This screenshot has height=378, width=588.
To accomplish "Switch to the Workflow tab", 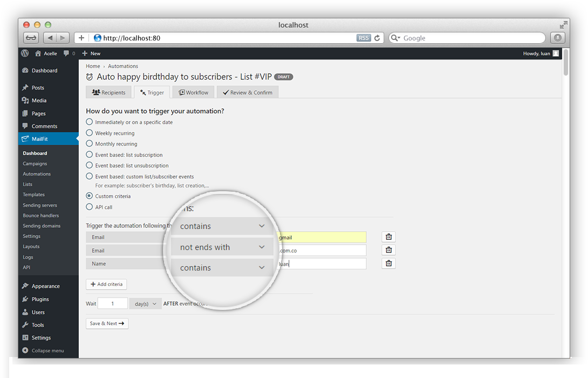I will [194, 92].
